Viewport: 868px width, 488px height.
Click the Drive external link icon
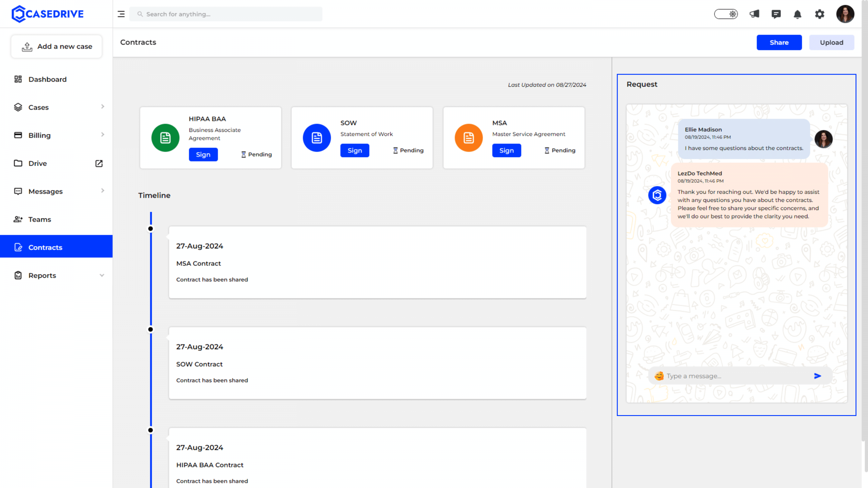point(99,163)
